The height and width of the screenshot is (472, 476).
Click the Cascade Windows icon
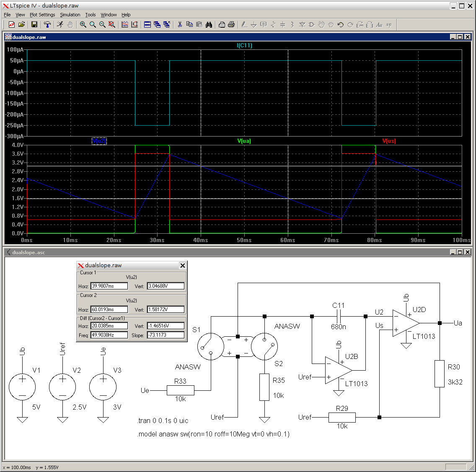coord(157,25)
